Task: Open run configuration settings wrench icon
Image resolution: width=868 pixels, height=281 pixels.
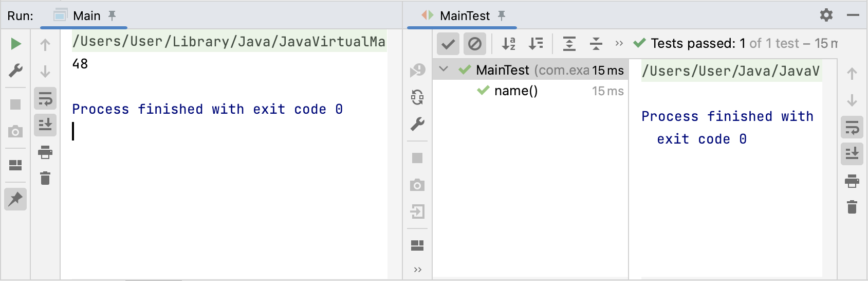Action: coord(16,71)
